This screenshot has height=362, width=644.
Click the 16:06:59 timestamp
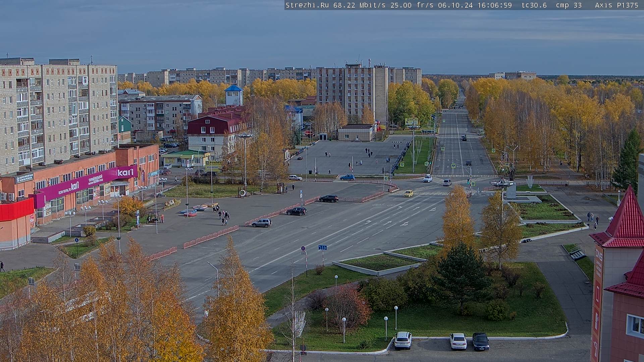point(494,5)
